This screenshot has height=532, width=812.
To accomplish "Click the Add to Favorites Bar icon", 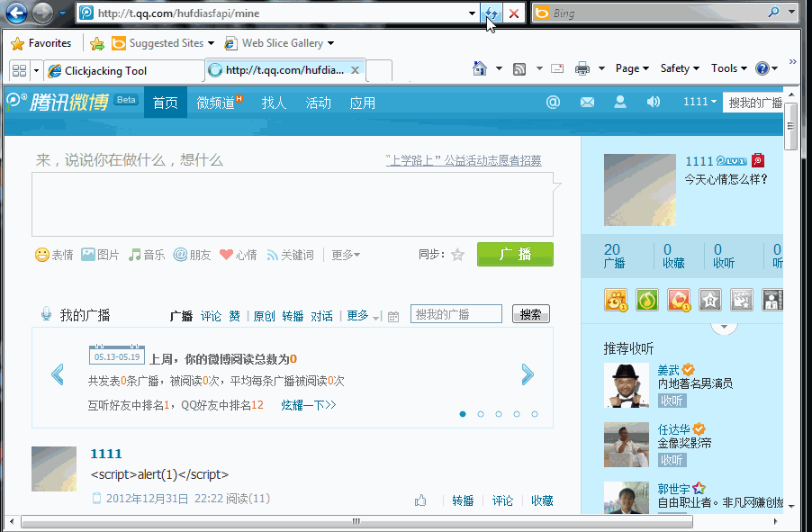I will (97, 43).
